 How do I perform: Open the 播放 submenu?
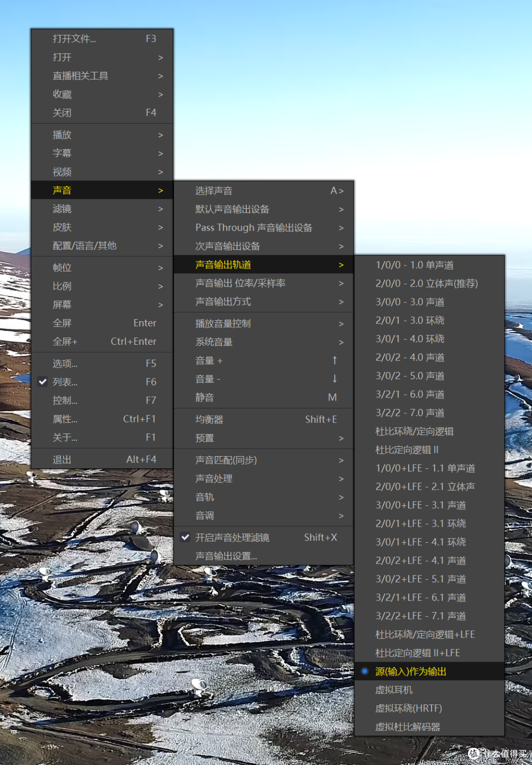click(102, 135)
